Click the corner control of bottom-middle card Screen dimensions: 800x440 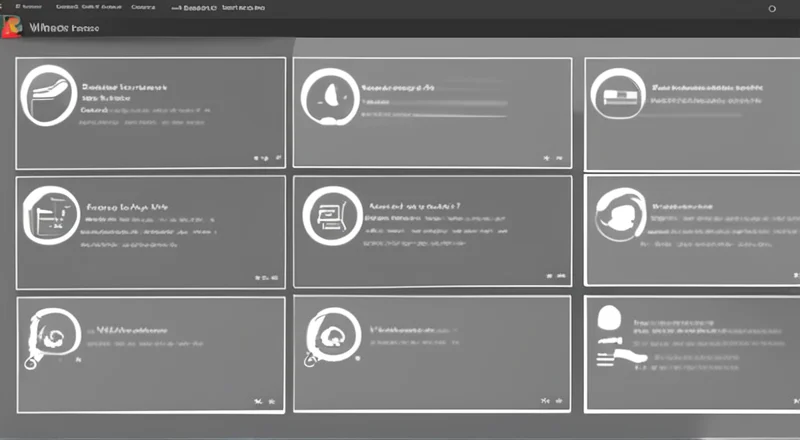[x=547, y=399]
